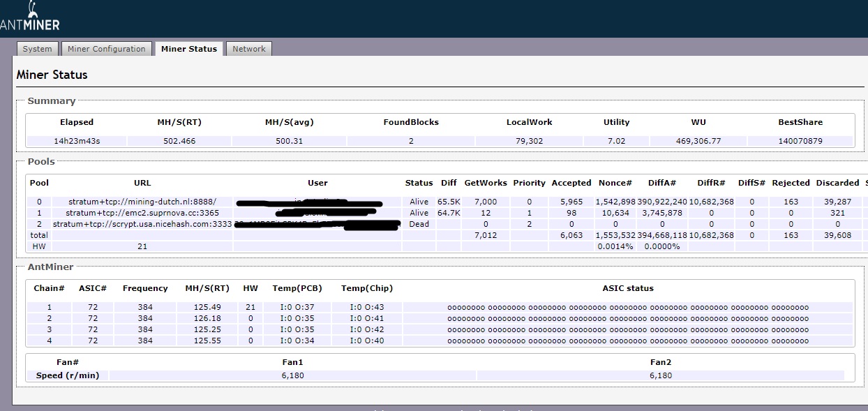This screenshot has height=411, width=868.
Task: Click the total GetWorks value 7,012
Action: tap(486, 235)
